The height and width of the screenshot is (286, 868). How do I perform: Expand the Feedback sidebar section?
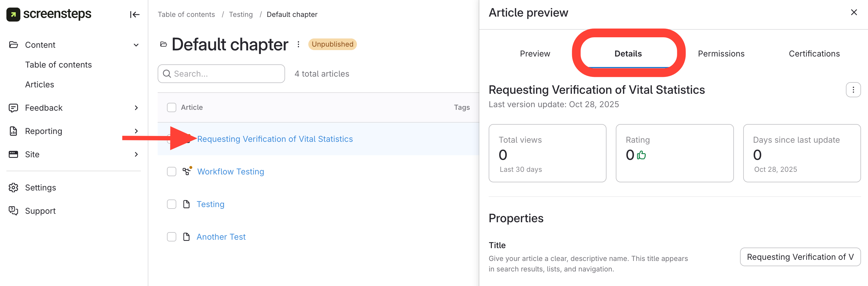click(x=136, y=108)
